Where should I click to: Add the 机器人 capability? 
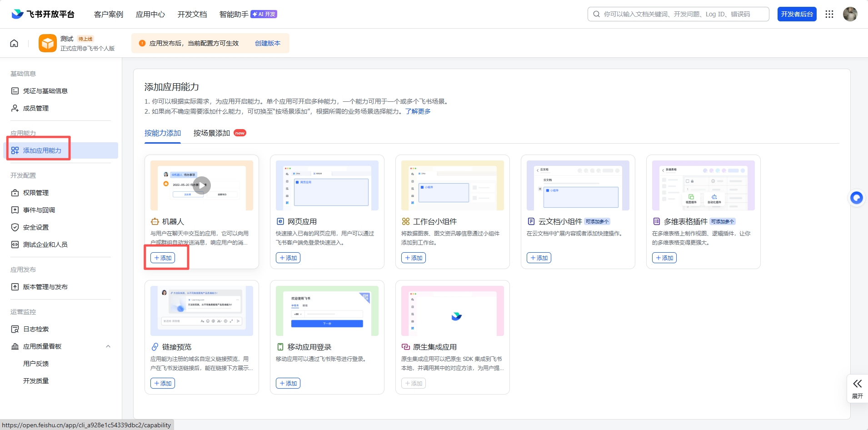pos(163,258)
